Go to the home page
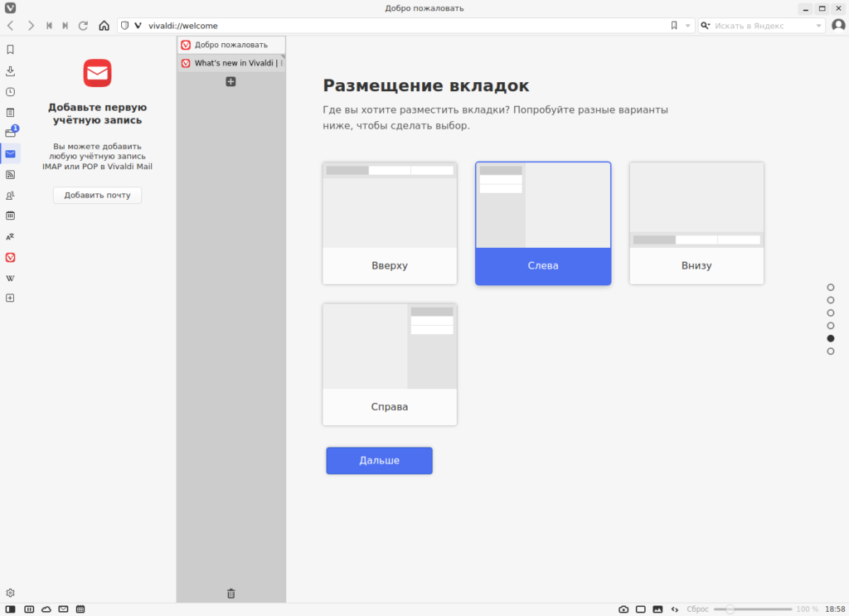 point(104,26)
